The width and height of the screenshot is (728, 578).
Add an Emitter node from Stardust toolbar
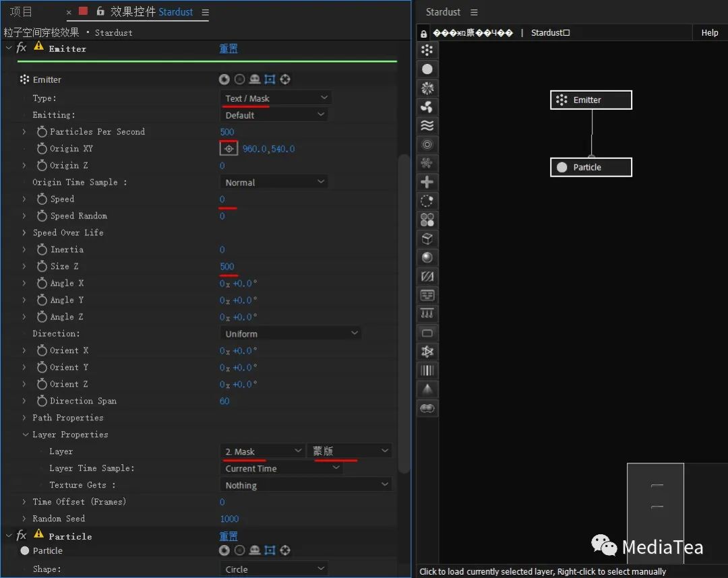click(x=427, y=50)
